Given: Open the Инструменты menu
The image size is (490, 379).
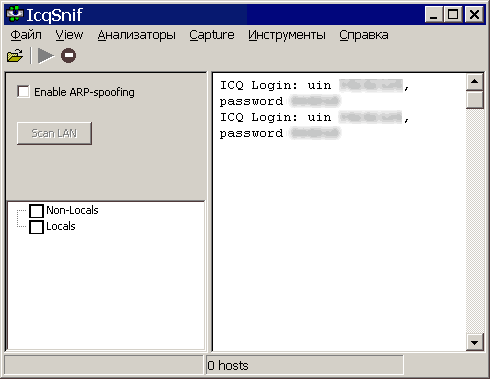Looking at the screenshot, I should pos(287,35).
